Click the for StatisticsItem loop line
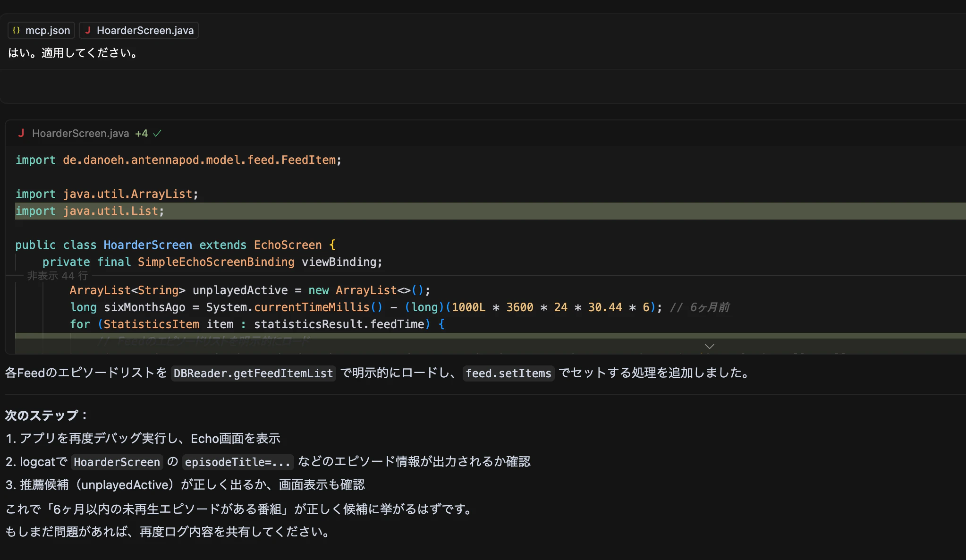Screen dimensions: 966x560 point(257,324)
